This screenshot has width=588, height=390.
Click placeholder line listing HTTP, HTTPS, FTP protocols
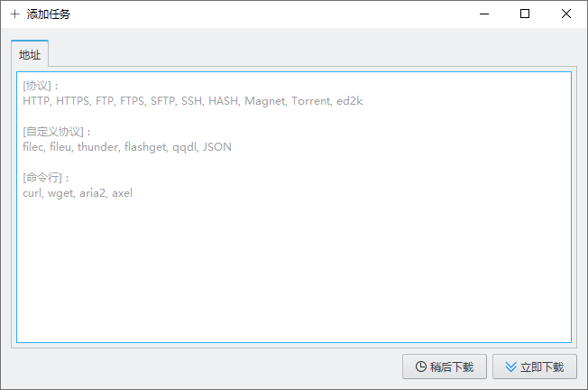click(193, 101)
